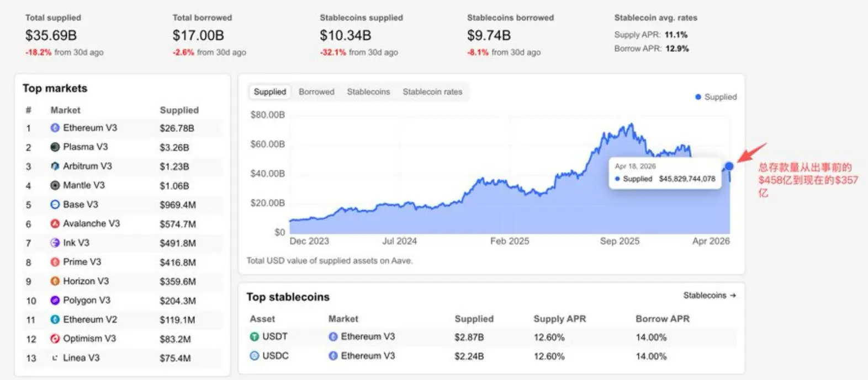Viewport: 868px width, 380px height.
Task: Click the Arbitrum V3 logo icon
Action: coord(55,166)
